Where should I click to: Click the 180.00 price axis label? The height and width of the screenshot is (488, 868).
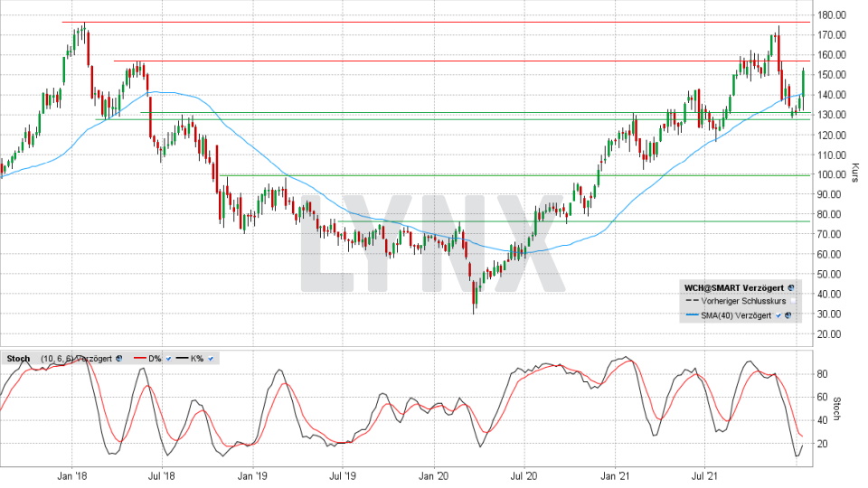click(833, 15)
